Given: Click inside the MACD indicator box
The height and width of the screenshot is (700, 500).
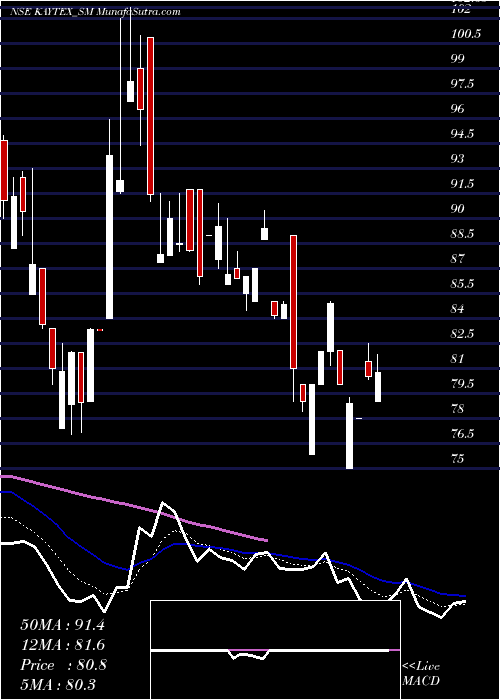Looking at the screenshot, I should [x=275, y=650].
